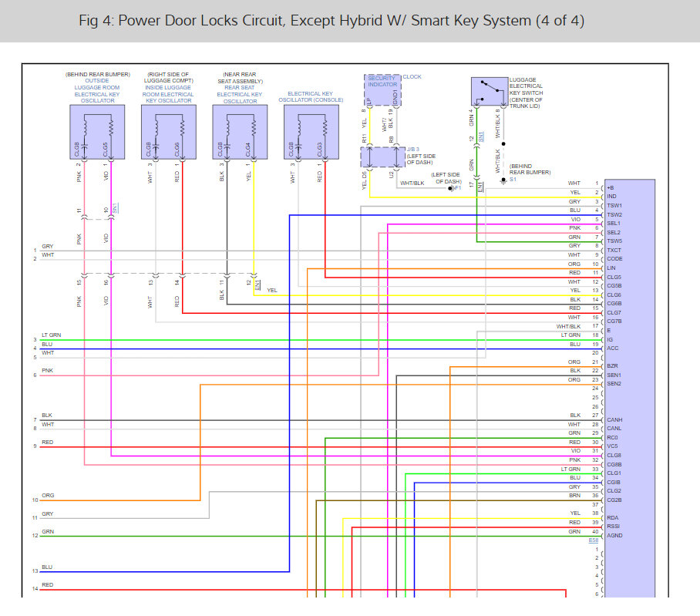This screenshot has width=700, height=616.
Task: Click the CG5B terminal label
Action: click(614, 286)
